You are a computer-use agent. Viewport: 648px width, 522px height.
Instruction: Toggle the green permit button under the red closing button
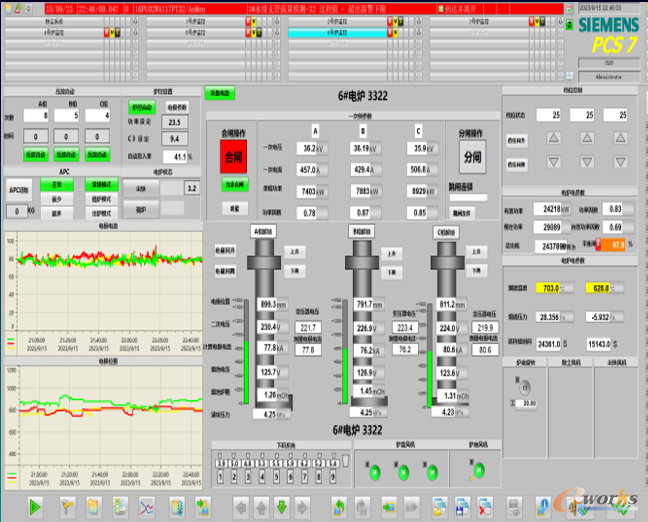point(235,184)
